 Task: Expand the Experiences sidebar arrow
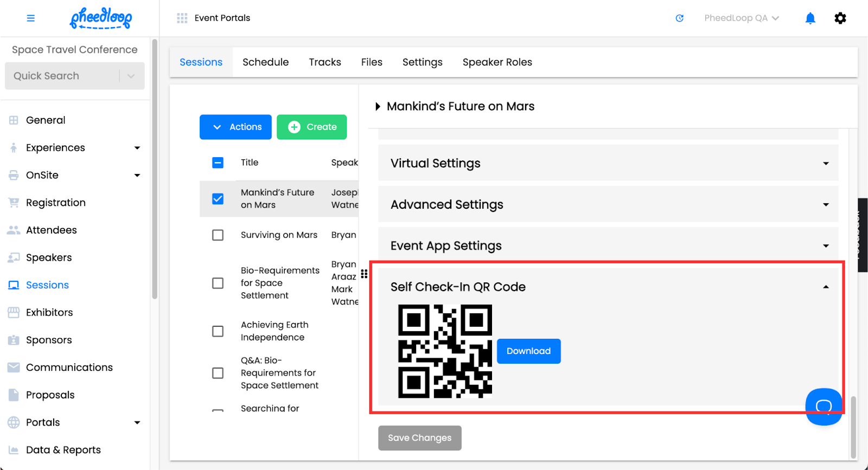137,148
